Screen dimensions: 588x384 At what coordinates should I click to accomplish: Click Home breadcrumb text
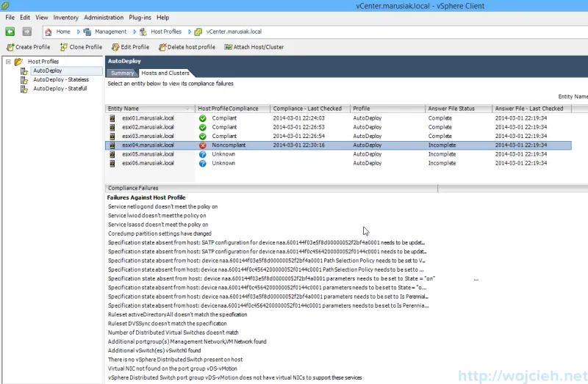coord(63,32)
